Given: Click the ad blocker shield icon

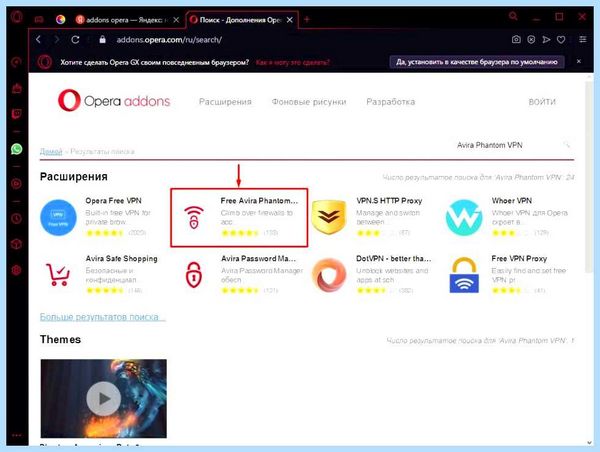Looking at the screenshot, I should click(x=531, y=39).
